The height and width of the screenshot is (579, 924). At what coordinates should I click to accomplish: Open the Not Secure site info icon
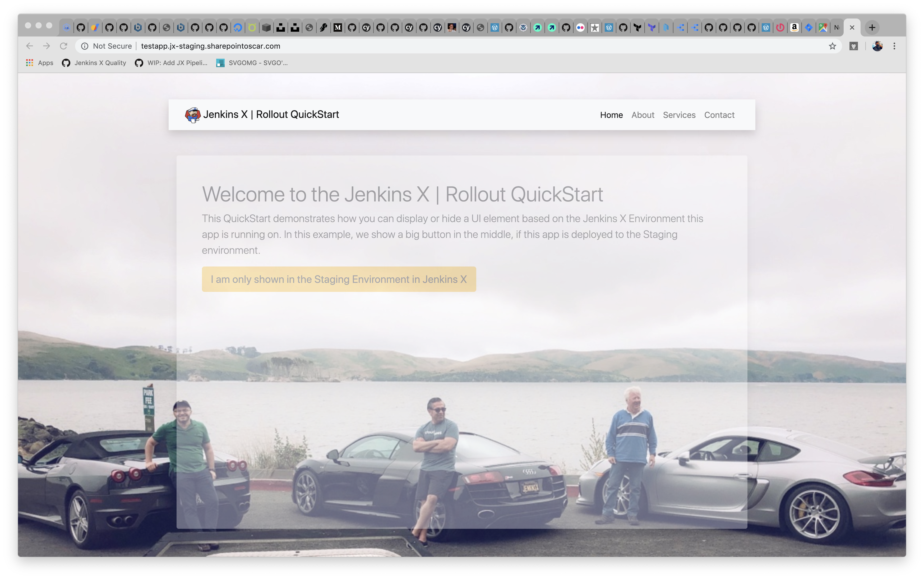85,46
